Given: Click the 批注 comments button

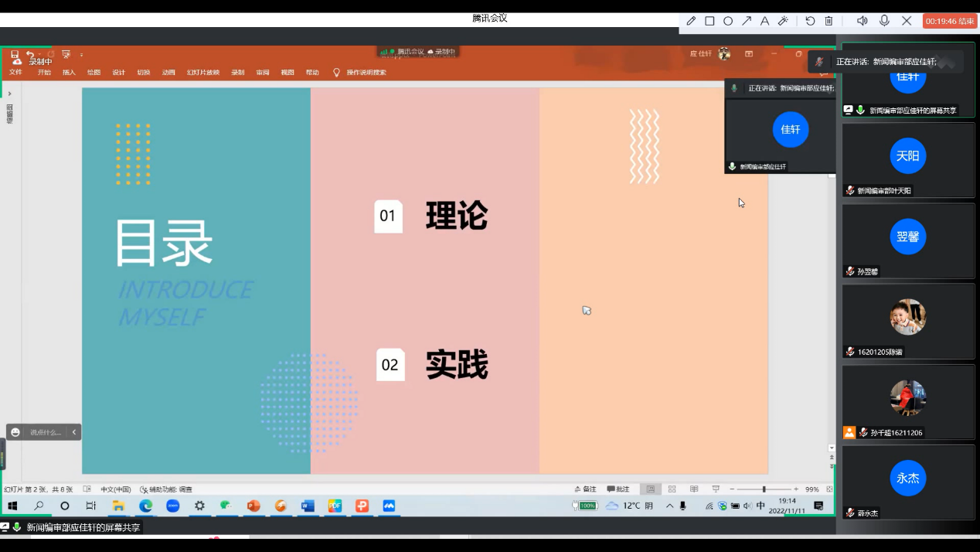Looking at the screenshot, I should click(x=618, y=489).
